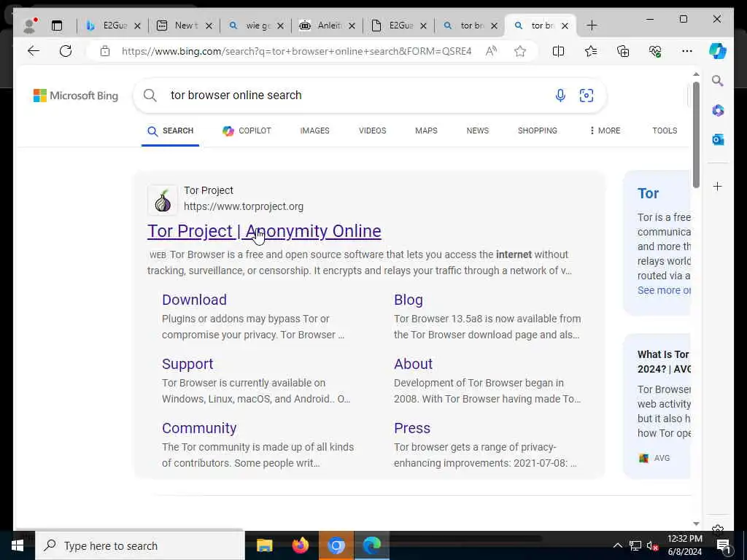Viewport: 747px width, 560px height.
Task: Open the Collections icon
Action: [623, 51]
